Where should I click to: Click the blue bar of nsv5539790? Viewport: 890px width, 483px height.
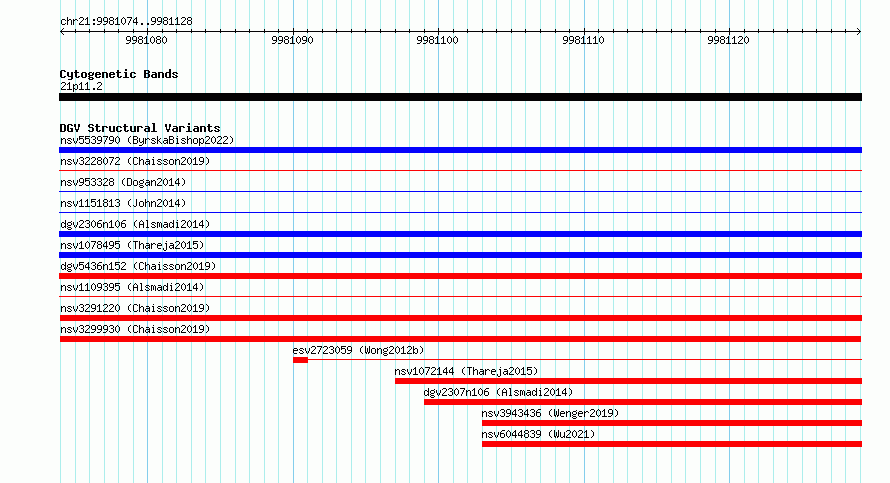[x=460, y=150]
